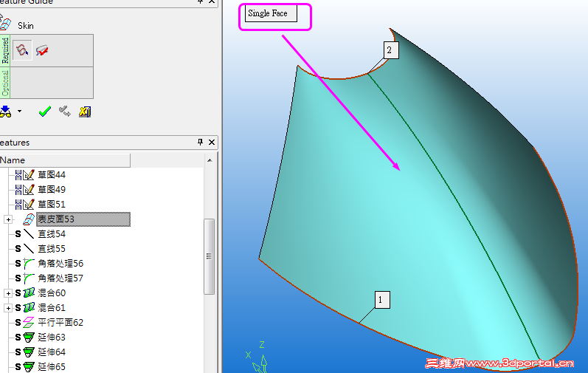Click the 混合60 blend icon
The image size is (588, 373).
[x=29, y=293]
